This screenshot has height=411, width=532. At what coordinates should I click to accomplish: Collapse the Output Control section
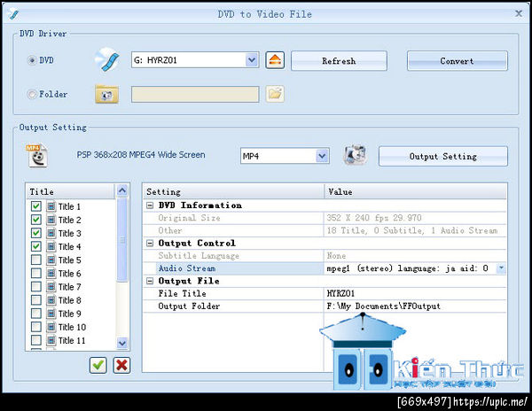(150, 243)
